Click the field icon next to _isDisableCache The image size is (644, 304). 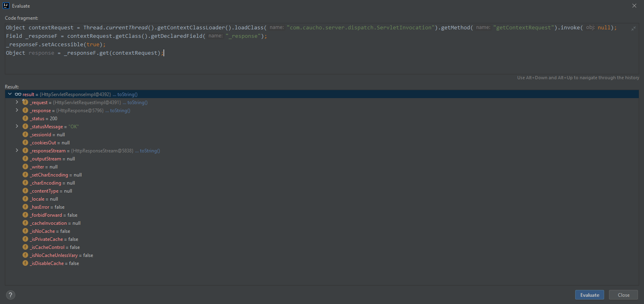pyautogui.click(x=25, y=263)
